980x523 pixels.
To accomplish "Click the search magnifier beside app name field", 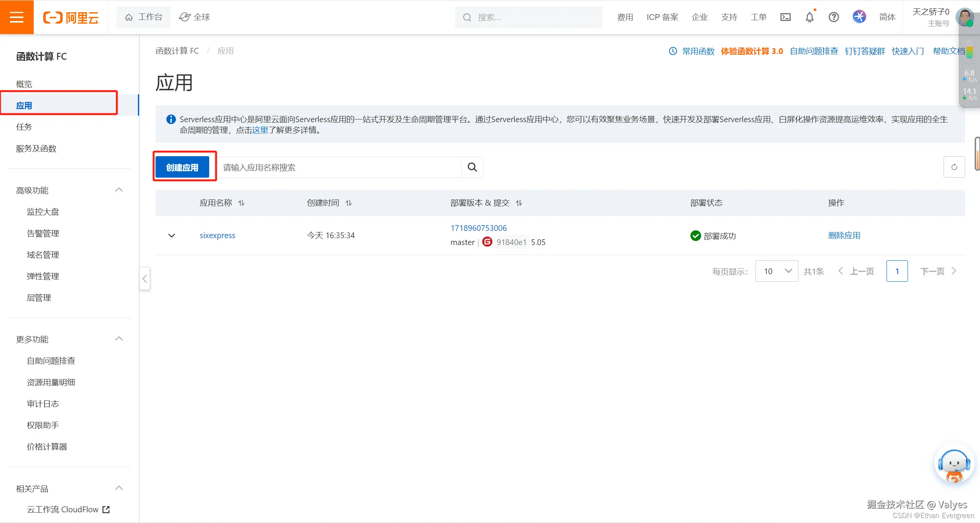I will point(472,167).
